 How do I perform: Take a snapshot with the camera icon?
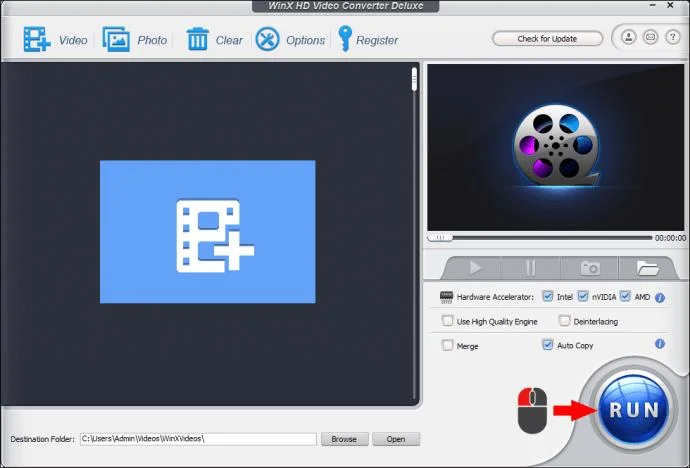click(590, 267)
